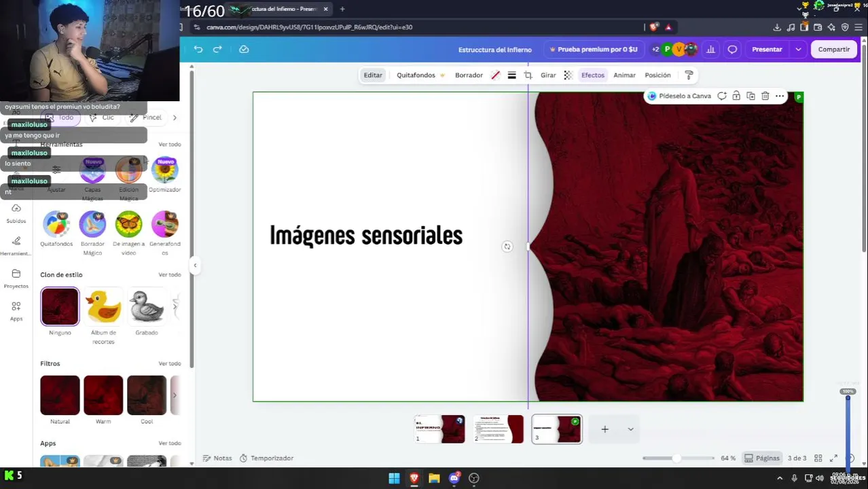Open the border line style icon
The image size is (868, 489).
coord(511,75)
